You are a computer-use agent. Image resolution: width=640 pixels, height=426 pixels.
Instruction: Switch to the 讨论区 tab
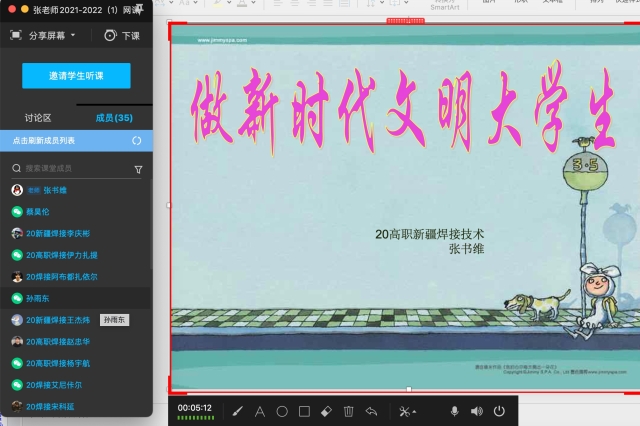38,118
